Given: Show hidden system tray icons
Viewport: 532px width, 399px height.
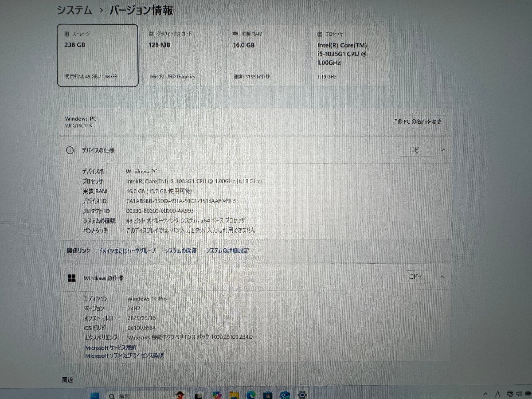Looking at the screenshot, I should pyautogui.click(x=485, y=394).
